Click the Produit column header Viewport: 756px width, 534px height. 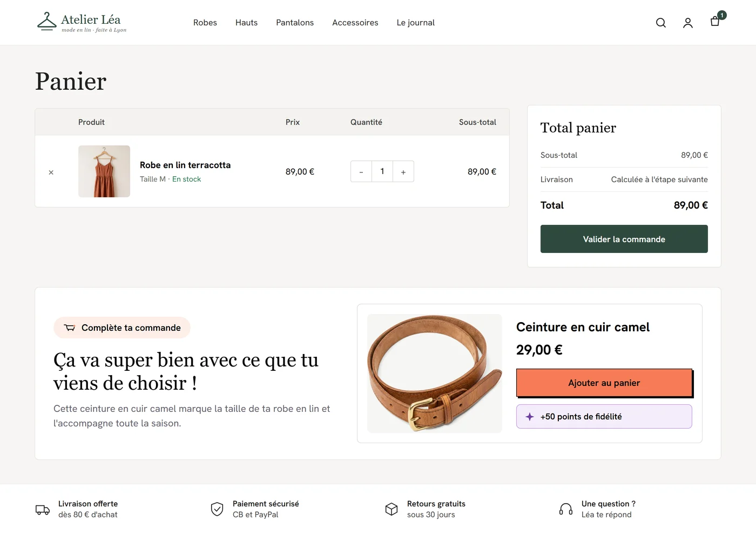[x=91, y=122]
